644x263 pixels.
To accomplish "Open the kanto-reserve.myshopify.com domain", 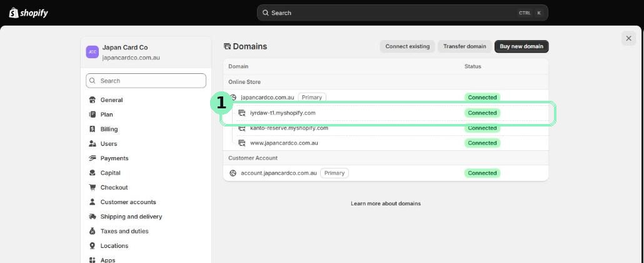I will coord(289,128).
